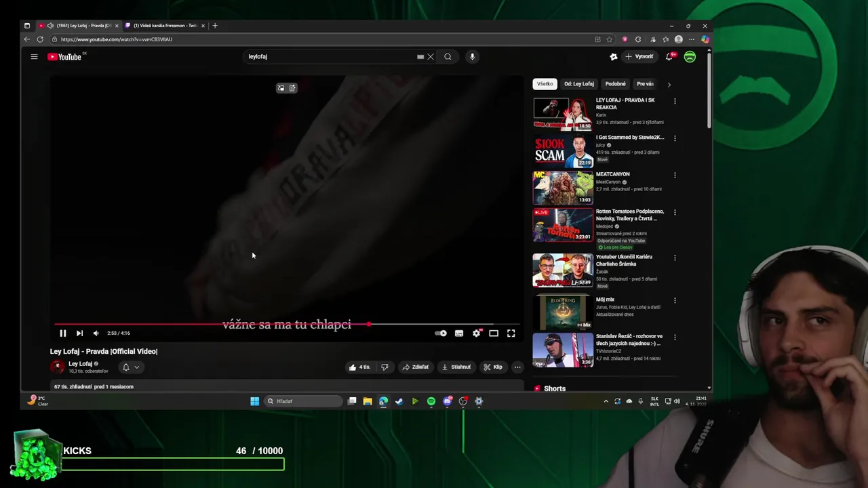The height and width of the screenshot is (488, 868).
Task: Skip to next video in player
Action: (79, 333)
